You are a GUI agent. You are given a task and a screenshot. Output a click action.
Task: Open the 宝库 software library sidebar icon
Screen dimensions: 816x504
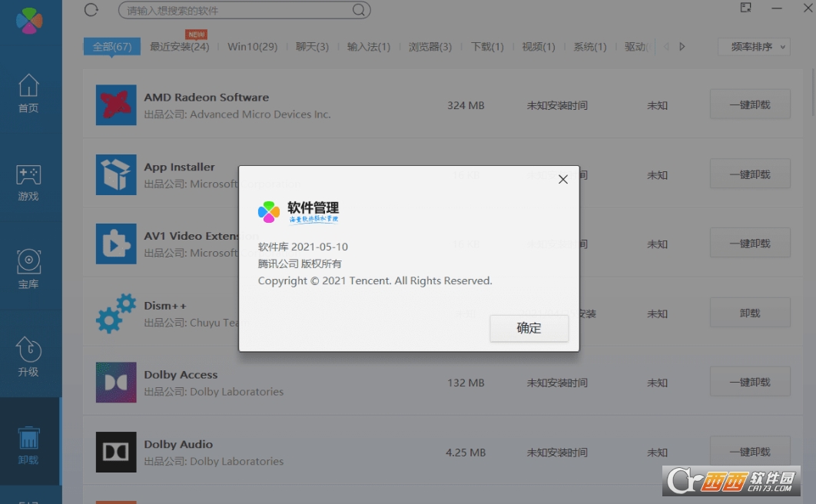click(28, 270)
